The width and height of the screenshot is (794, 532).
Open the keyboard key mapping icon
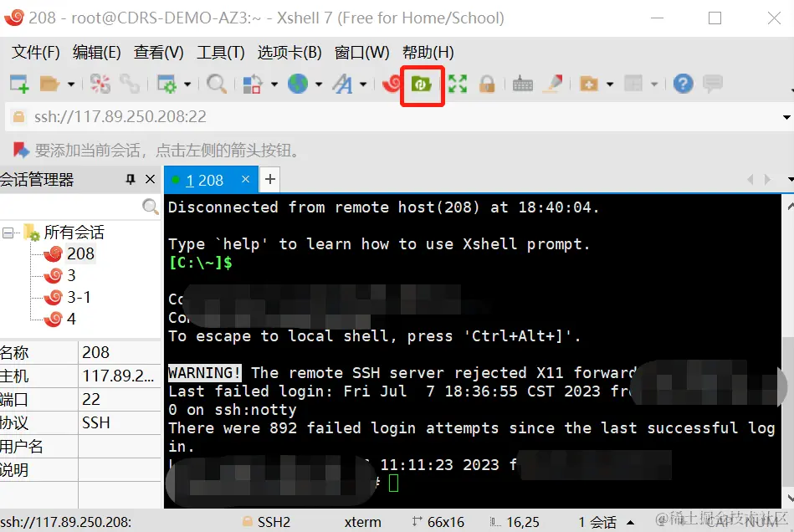(523, 84)
